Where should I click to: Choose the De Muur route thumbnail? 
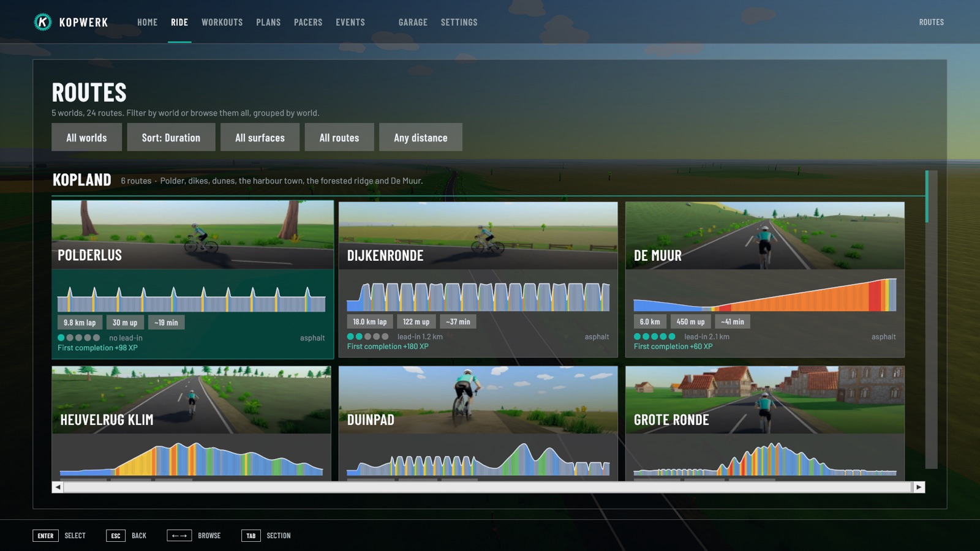tap(764, 236)
